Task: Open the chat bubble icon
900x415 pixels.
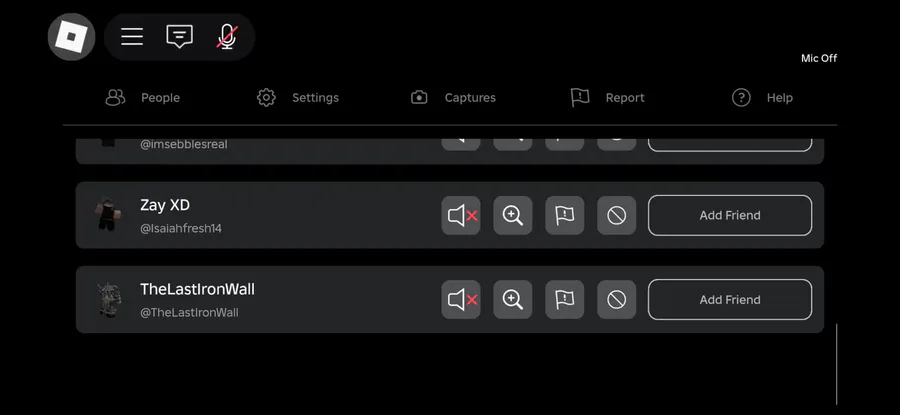Action: click(x=180, y=37)
